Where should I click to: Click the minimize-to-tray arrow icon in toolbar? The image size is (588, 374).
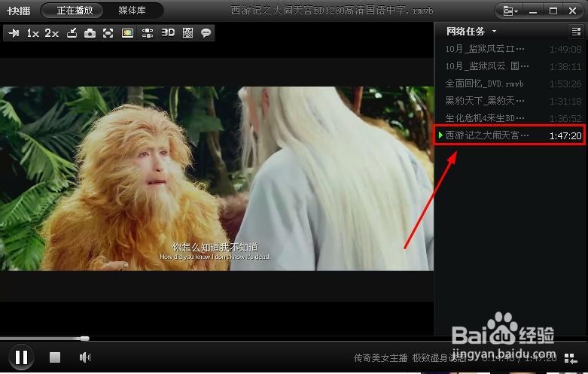72,33
